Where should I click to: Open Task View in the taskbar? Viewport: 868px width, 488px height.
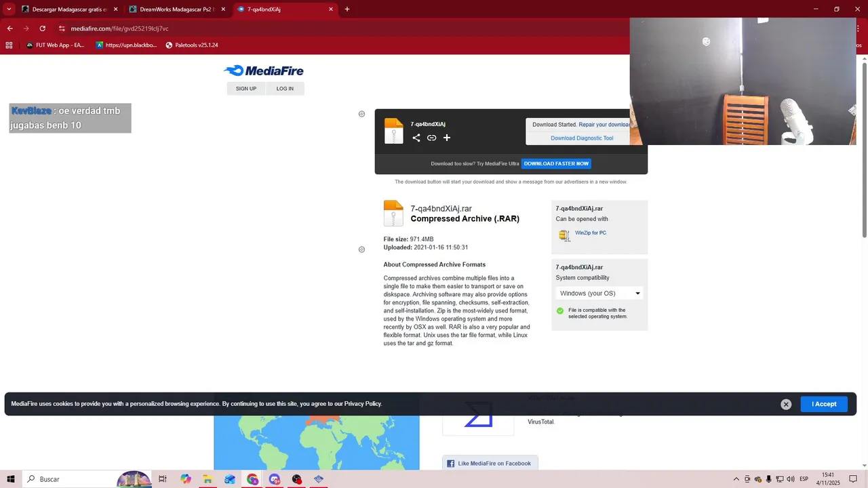click(163, 479)
